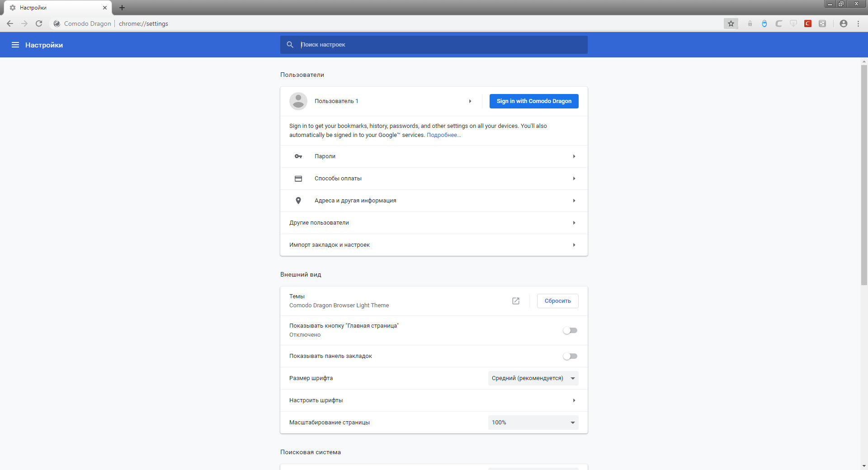Open the Настроить шрифты row chevron
The width and height of the screenshot is (868, 470).
574,400
